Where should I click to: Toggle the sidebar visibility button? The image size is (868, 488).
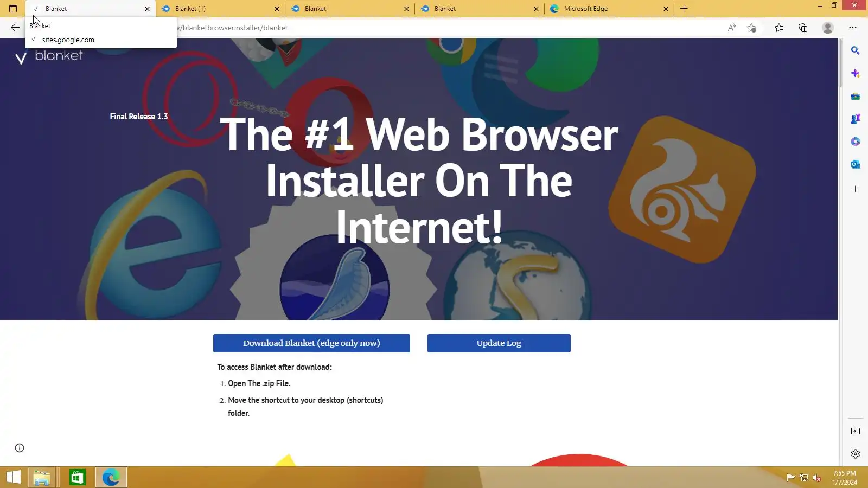point(856,431)
